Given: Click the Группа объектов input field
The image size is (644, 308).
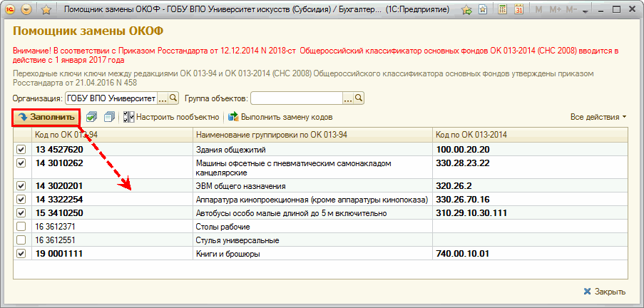Looking at the screenshot, I should point(295,98).
